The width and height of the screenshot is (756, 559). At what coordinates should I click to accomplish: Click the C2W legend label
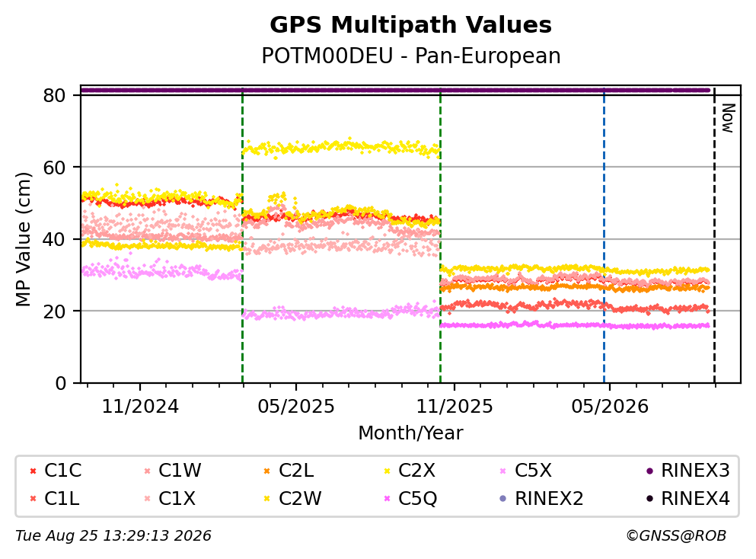(300, 499)
